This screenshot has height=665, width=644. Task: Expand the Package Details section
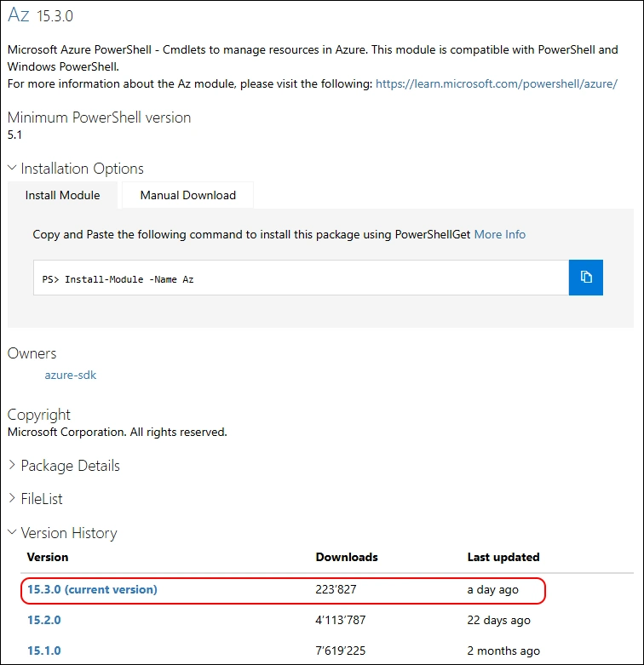[63, 466]
